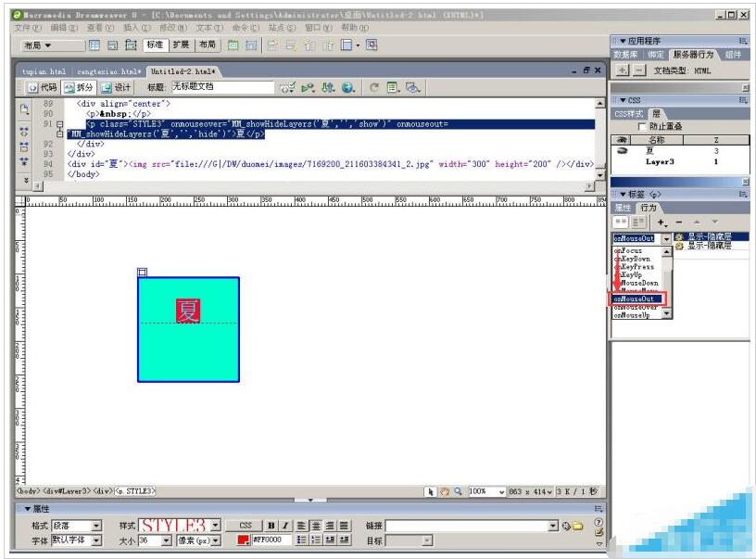Toggle the eye visibility for layer 夏

pos(623,150)
